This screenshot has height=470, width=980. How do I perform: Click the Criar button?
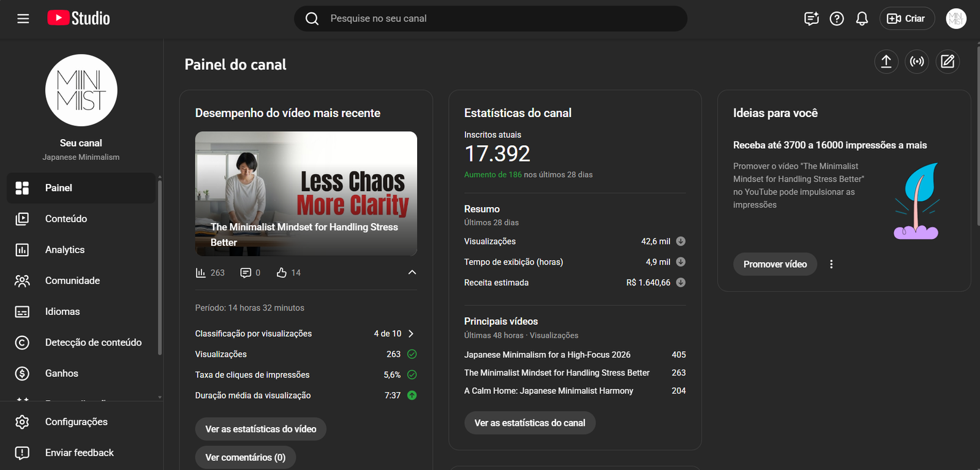pos(907,18)
